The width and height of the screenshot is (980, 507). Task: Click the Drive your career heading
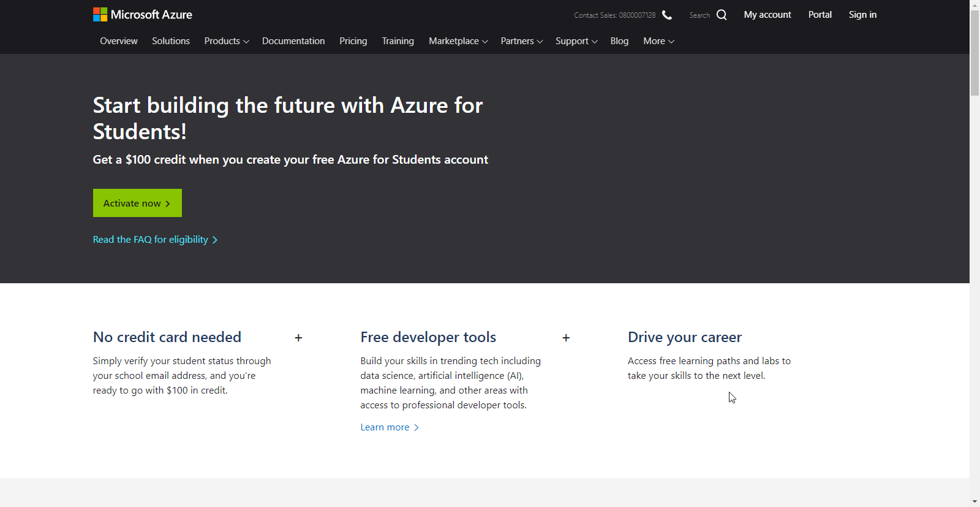(685, 337)
